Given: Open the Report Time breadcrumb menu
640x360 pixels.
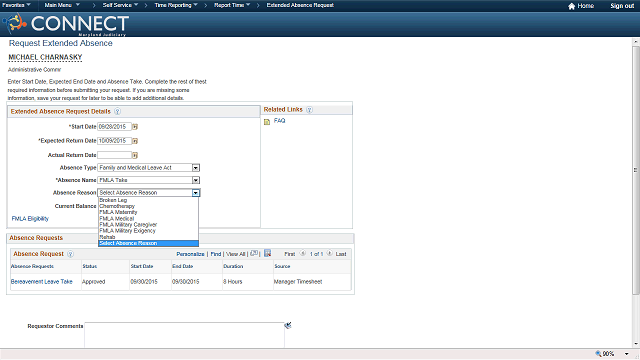Looking at the screenshot, I should point(232,5).
